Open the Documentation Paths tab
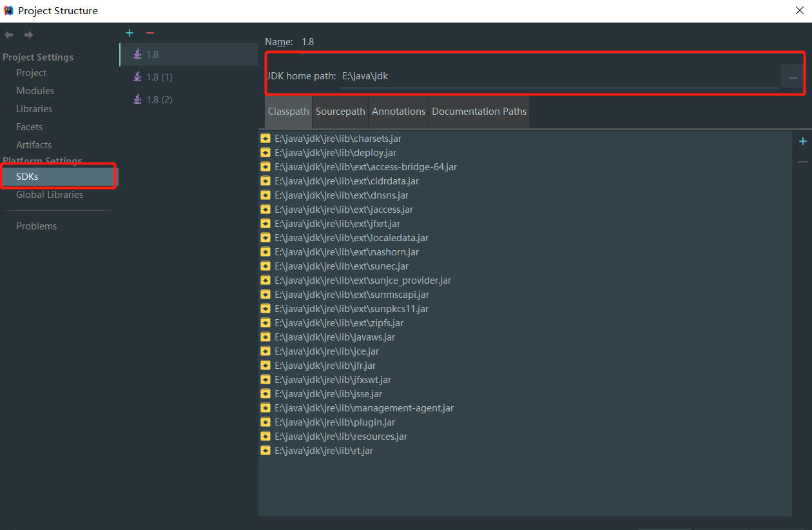The height and width of the screenshot is (530, 812). [x=479, y=111]
